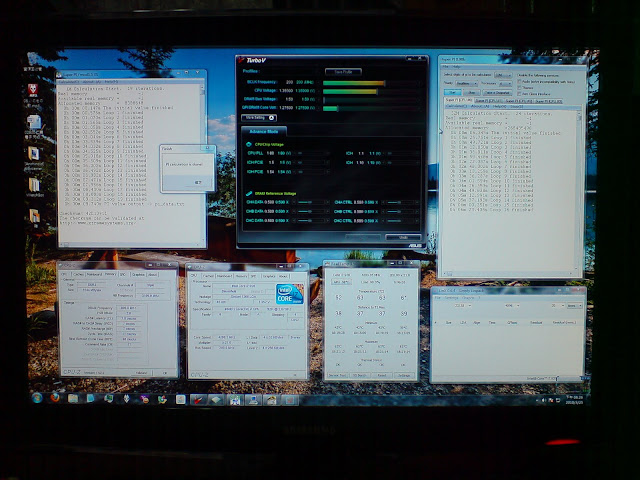640x480 pixels.
Task: Click OK in the CPU-Z Memory window
Action: click(165, 373)
